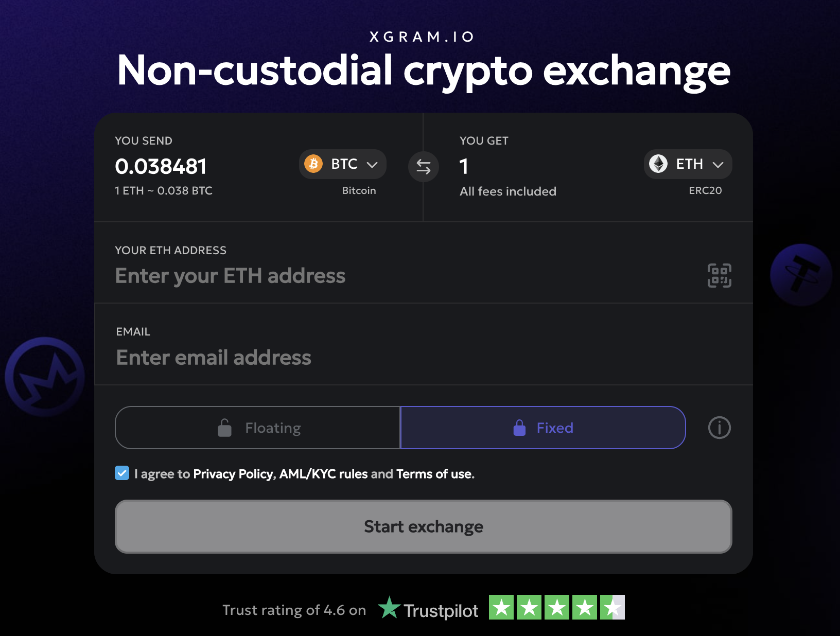Click the rate info circle icon
The image size is (840, 636).
719,428
